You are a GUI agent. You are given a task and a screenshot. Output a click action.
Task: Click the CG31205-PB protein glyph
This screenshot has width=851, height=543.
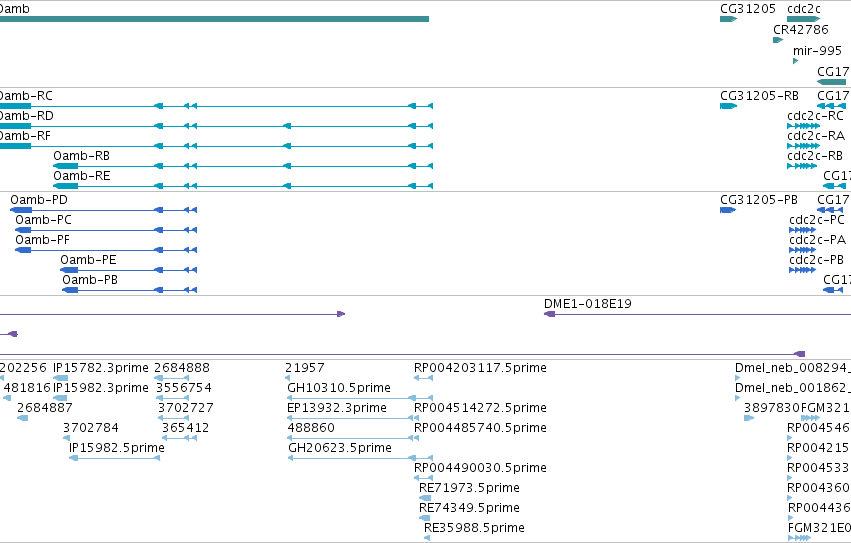click(x=728, y=210)
